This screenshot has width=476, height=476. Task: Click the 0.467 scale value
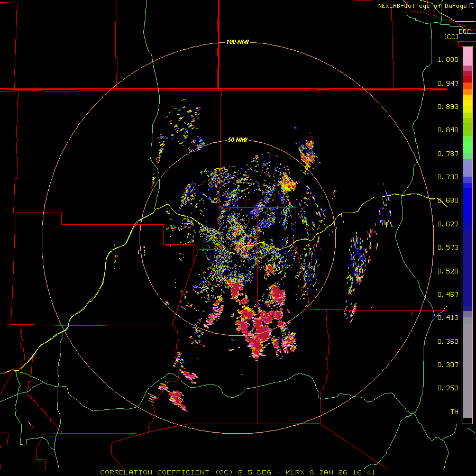click(x=448, y=295)
